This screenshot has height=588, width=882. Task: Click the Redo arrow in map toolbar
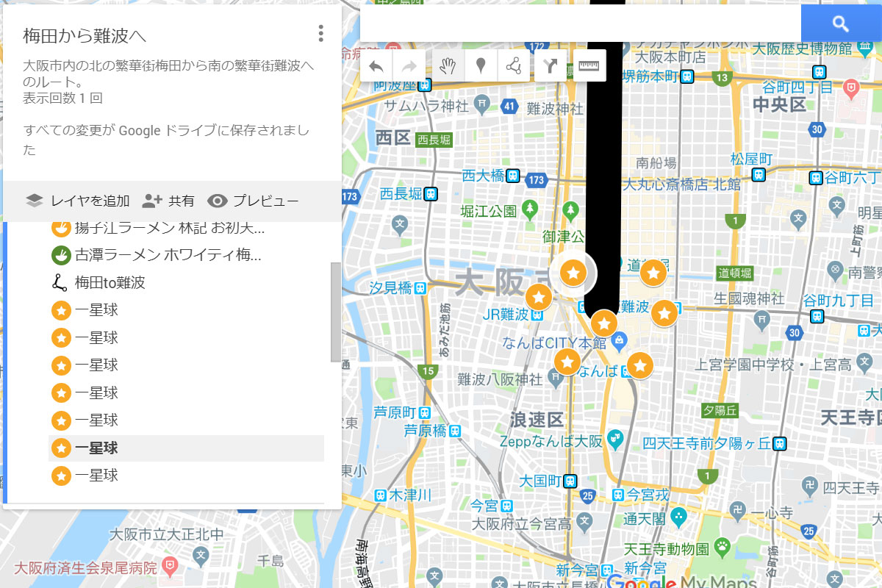pyautogui.click(x=409, y=66)
